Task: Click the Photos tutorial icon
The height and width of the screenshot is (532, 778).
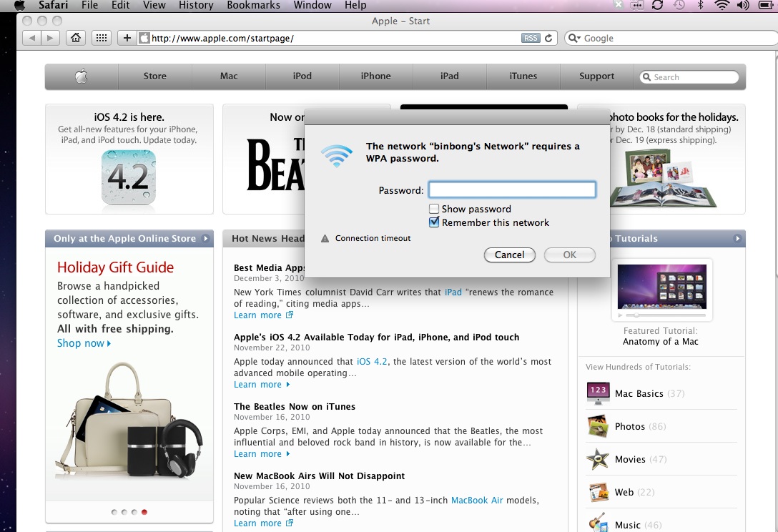Action: [598, 425]
